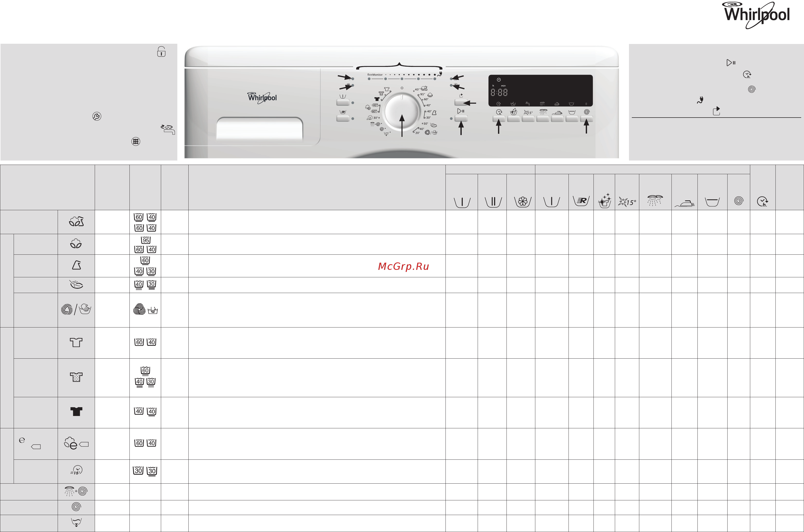The width and height of the screenshot is (804, 532).
Task: Click the prewash I option icon beside Rapid icon
Action: (552, 202)
